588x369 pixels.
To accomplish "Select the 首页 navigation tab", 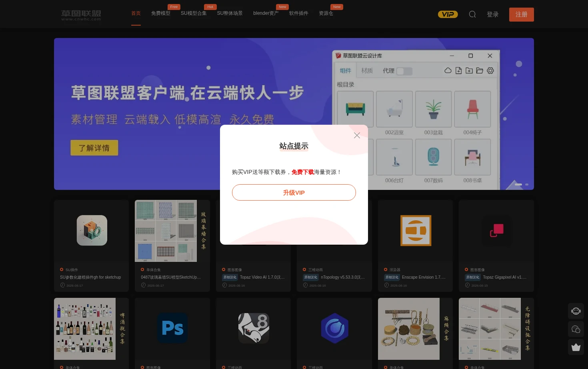I will [x=136, y=13].
